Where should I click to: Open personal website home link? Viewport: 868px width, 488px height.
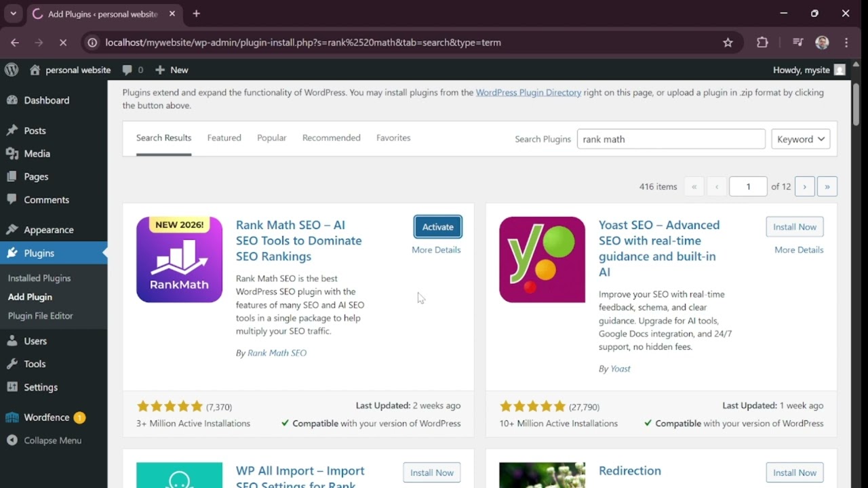70,70
